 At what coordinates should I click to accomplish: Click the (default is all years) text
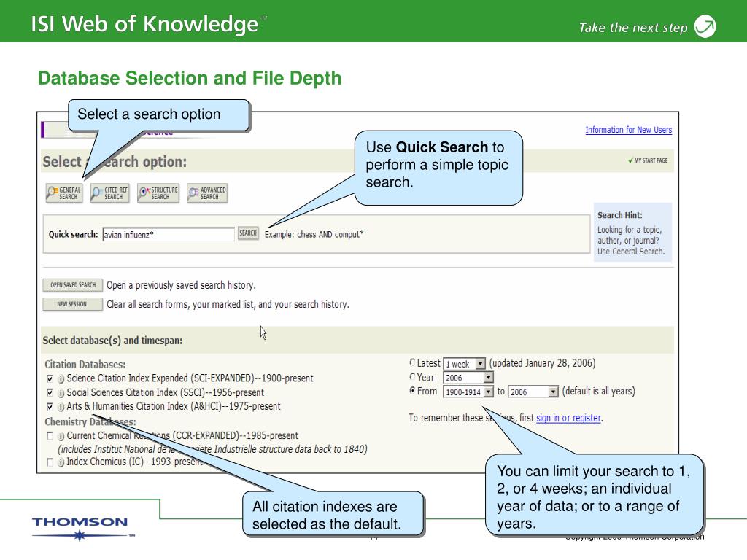click(x=598, y=392)
